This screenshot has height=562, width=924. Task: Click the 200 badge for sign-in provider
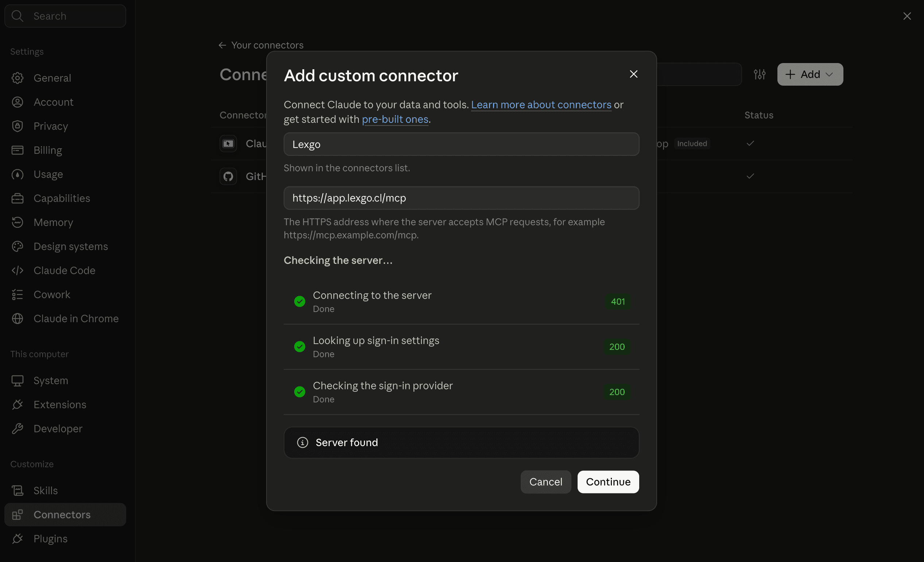coord(617,392)
